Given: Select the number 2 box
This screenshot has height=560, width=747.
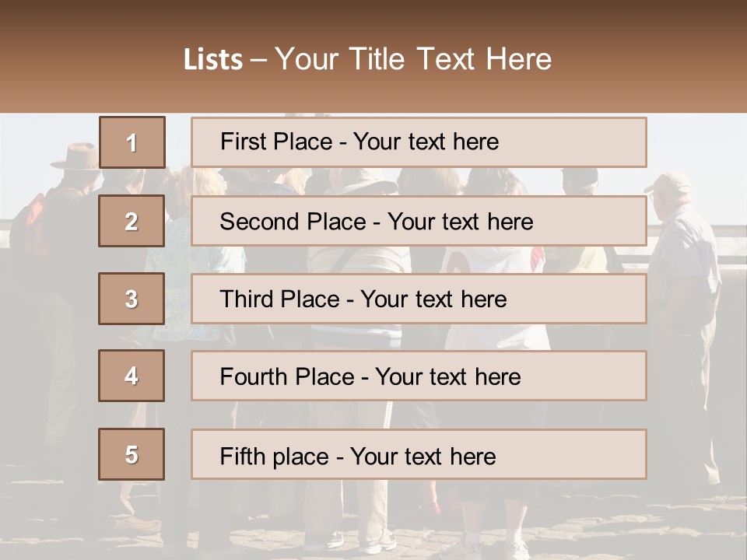Looking at the screenshot, I should pyautogui.click(x=132, y=221).
